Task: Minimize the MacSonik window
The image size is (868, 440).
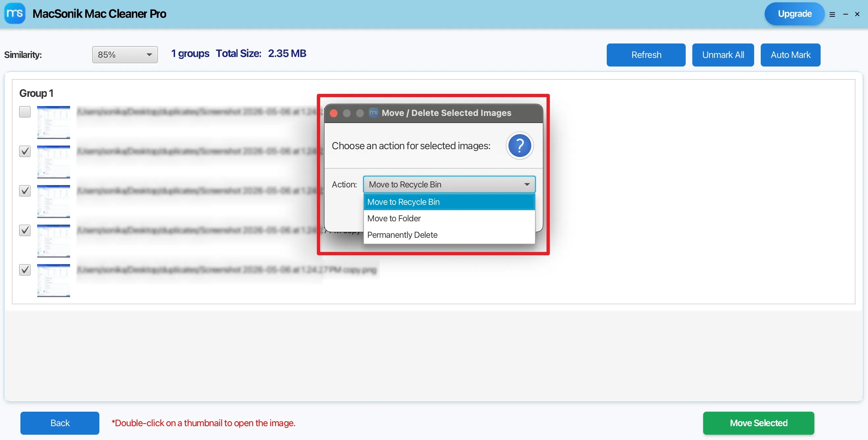Action: pos(845,14)
